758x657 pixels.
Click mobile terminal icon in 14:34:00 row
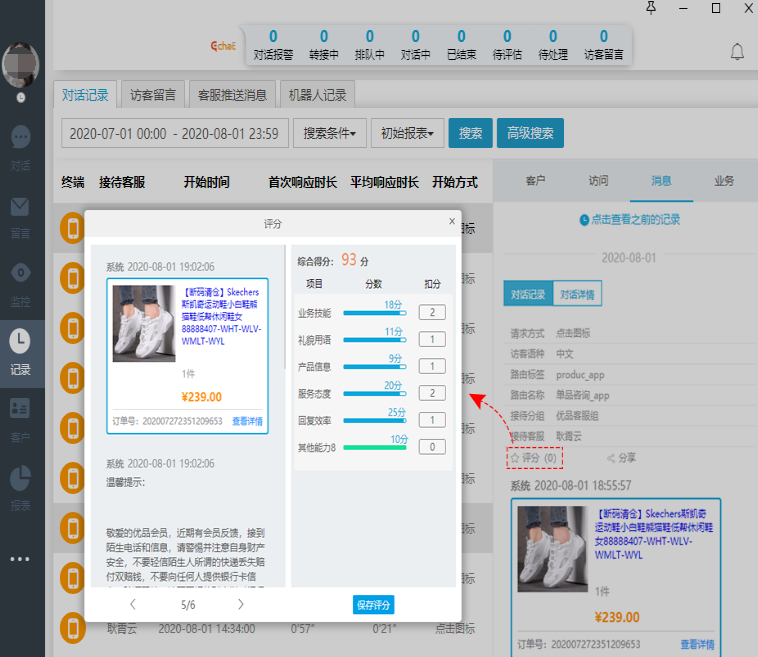coord(73,628)
